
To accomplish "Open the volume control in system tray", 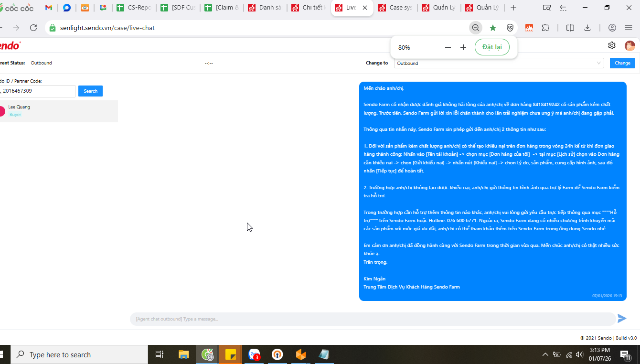I will (579, 354).
